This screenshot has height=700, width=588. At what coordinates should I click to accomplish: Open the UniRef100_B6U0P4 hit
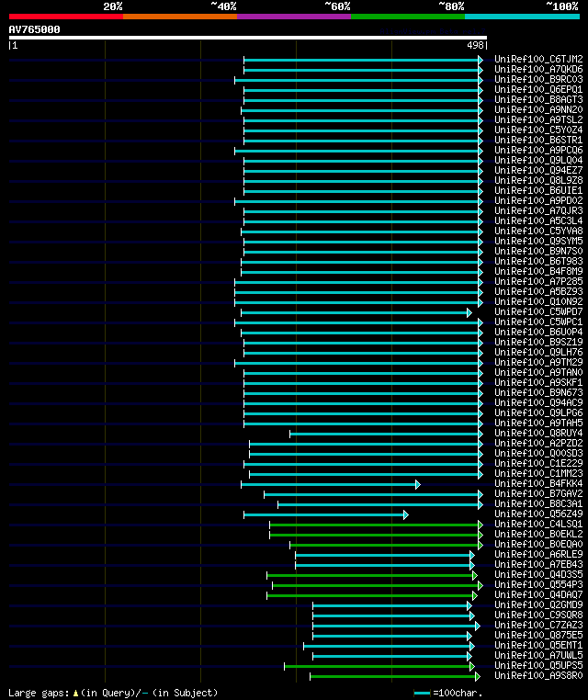click(538, 332)
